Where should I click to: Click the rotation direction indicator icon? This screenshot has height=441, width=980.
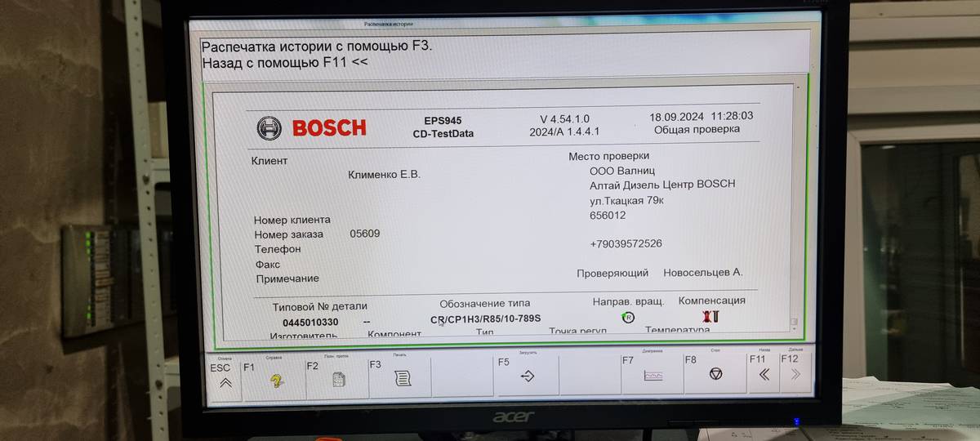(627, 317)
